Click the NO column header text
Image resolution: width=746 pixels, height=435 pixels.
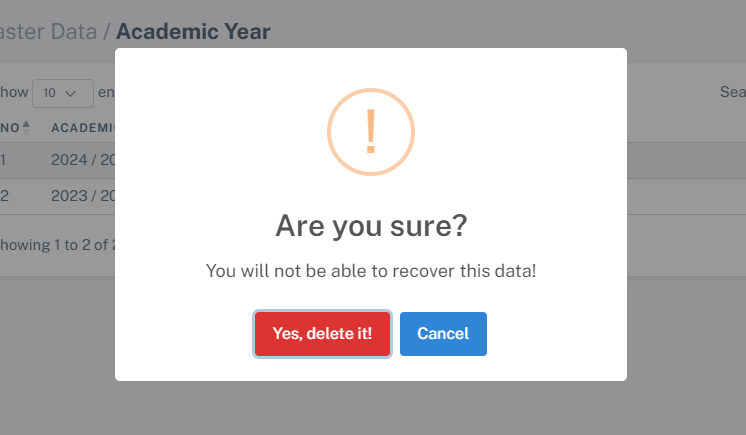[10, 128]
